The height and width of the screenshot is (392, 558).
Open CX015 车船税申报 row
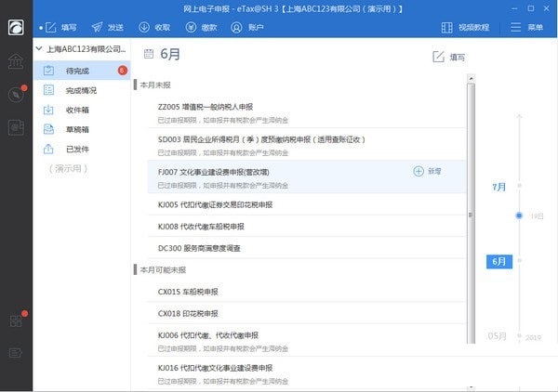click(307, 292)
